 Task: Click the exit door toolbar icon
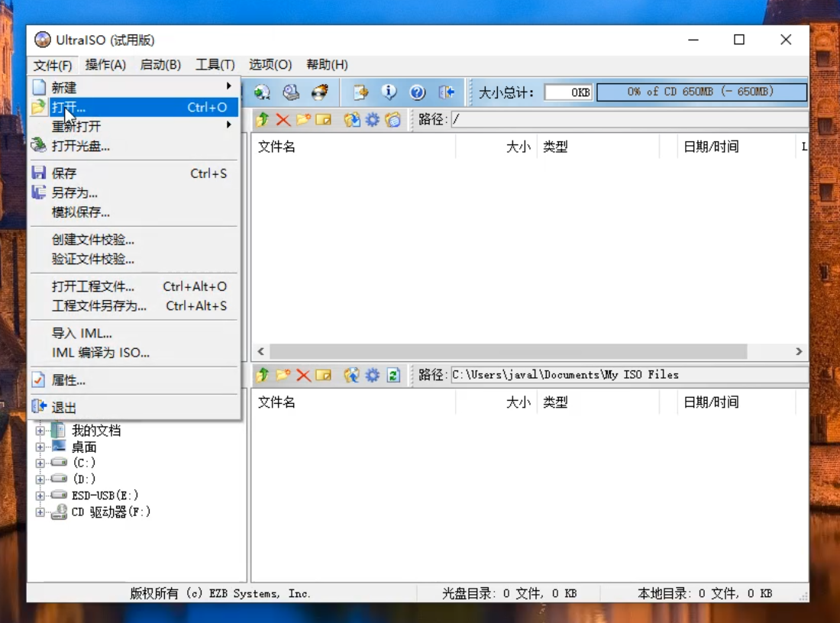[x=446, y=92]
